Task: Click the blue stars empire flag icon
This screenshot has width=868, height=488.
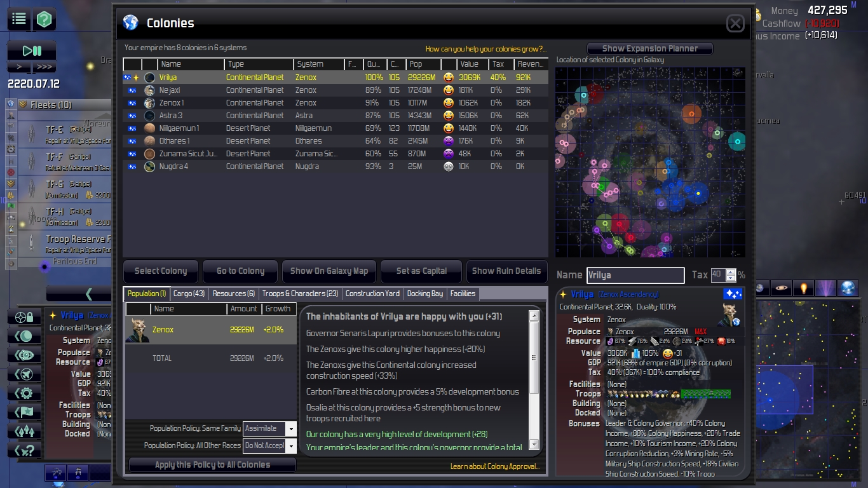Action: pos(733,294)
